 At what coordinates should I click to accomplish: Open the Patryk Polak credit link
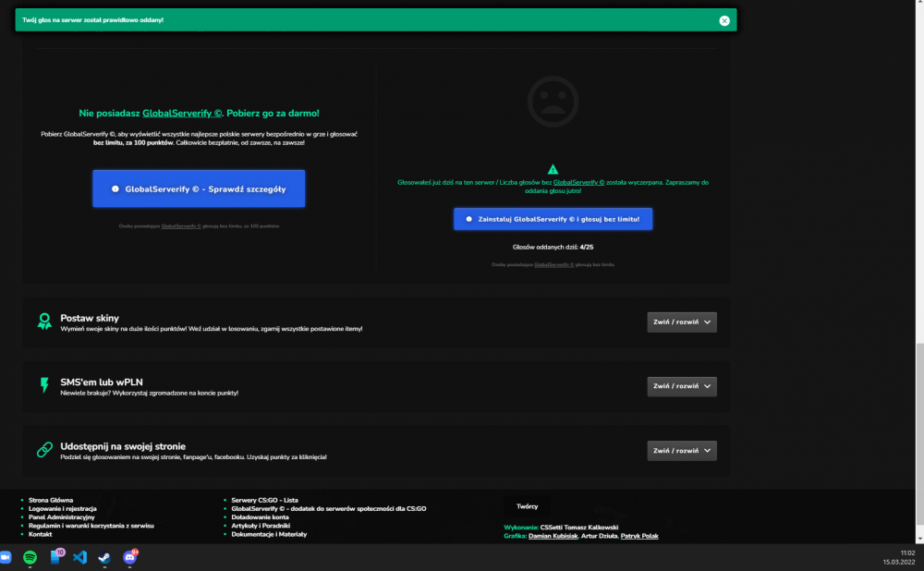point(639,536)
